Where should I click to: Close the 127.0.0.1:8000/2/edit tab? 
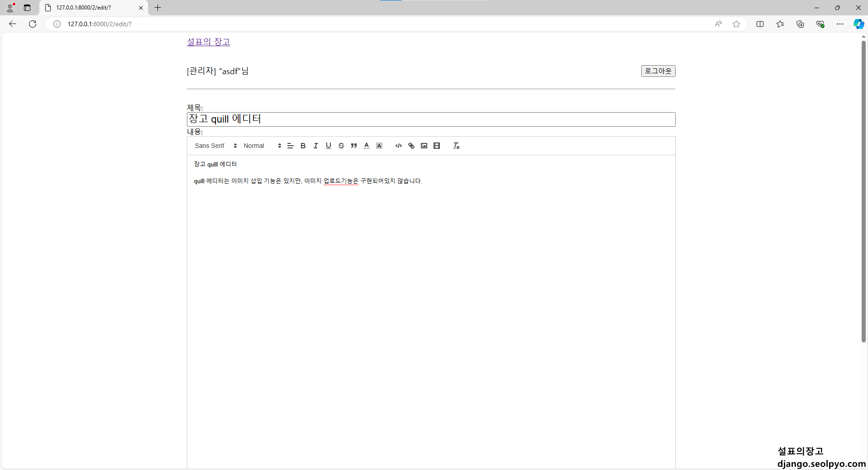141,8
